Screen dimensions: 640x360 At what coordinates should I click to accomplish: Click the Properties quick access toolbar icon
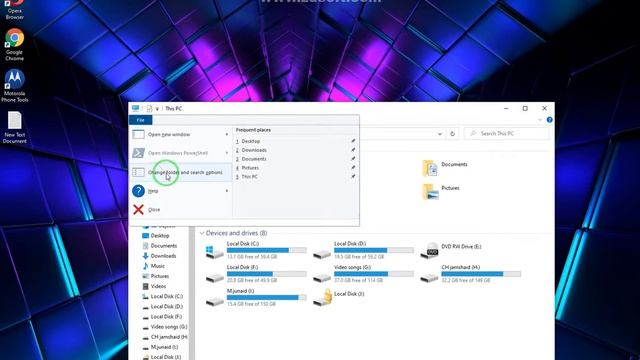point(149,109)
